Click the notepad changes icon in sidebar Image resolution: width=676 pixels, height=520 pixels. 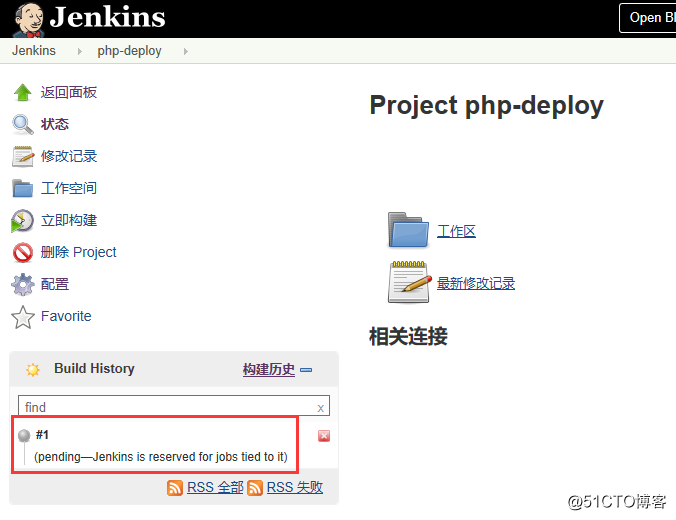(x=22, y=156)
